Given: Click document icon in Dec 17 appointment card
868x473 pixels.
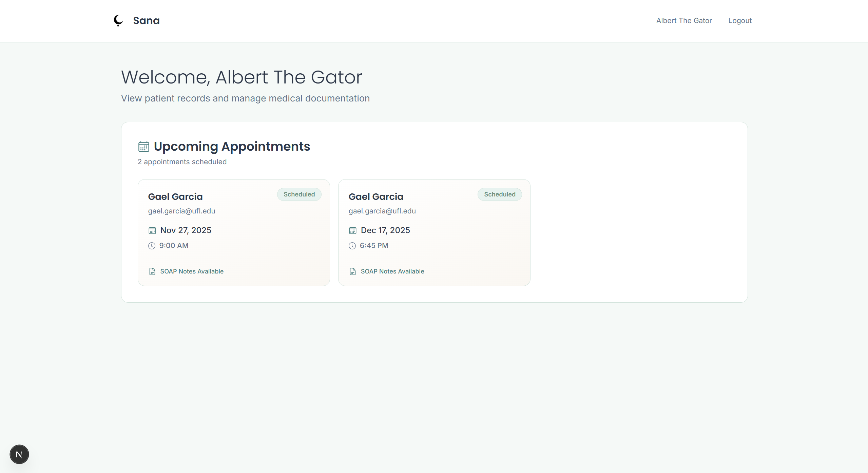Looking at the screenshot, I should 352,271.
